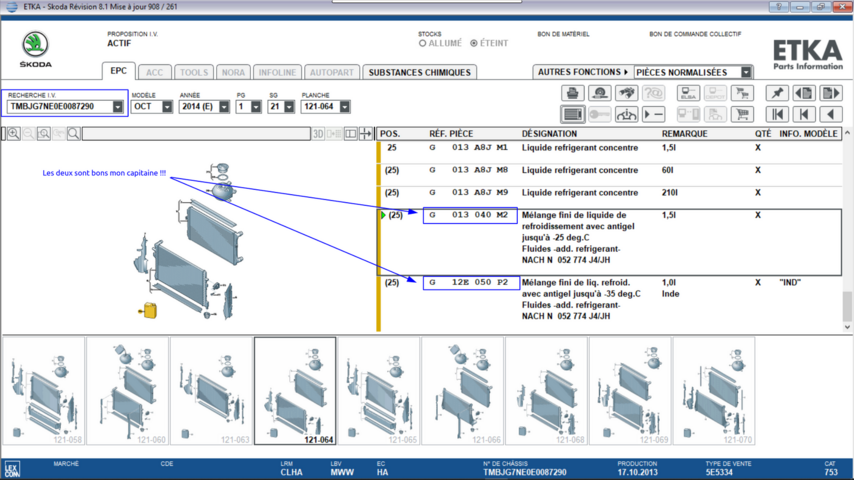Image resolution: width=854 pixels, height=480 pixels.
Task: Toggle the parts list view icon
Action: tap(572, 114)
